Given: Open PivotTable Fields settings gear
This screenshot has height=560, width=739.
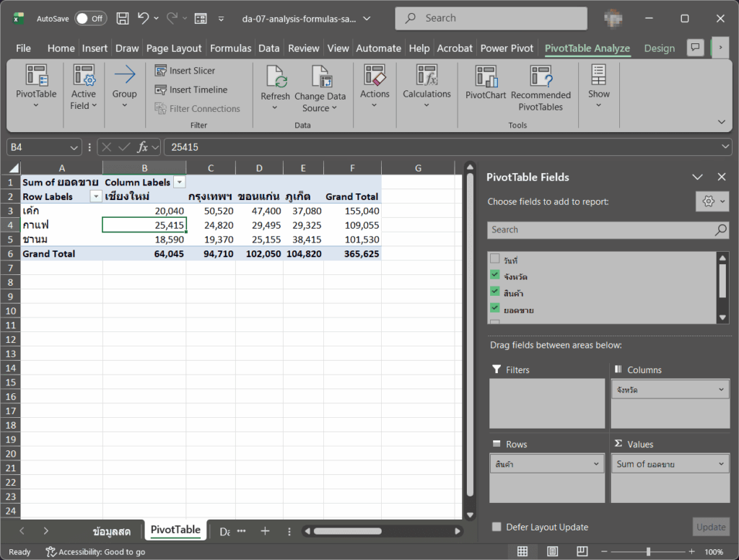Looking at the screenshot, I should [712, 202].
